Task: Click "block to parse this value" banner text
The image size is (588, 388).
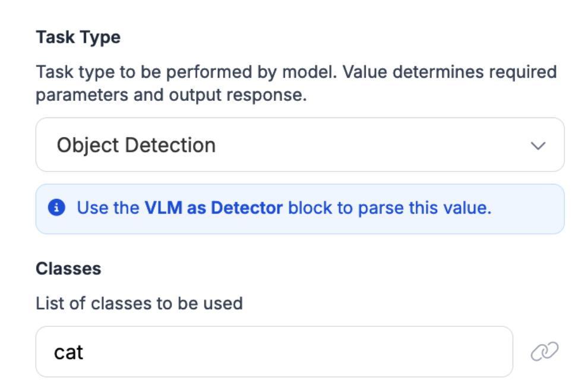Action: [x=390, y=208]
